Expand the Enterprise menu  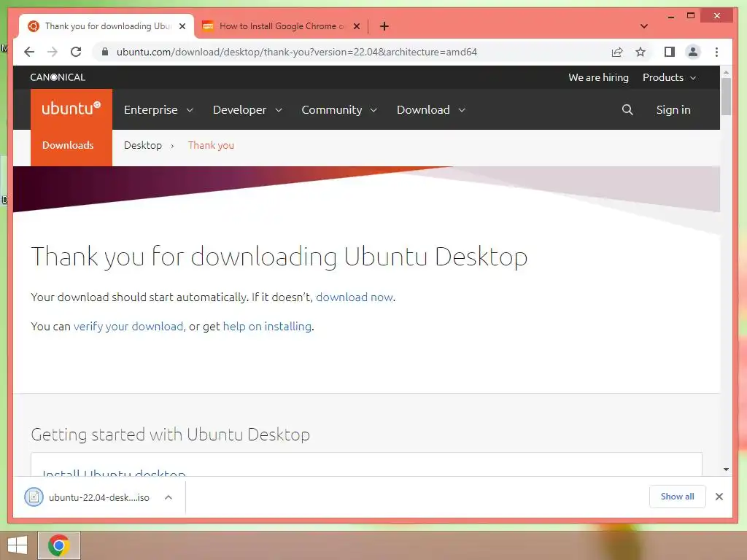click(158, 109)
